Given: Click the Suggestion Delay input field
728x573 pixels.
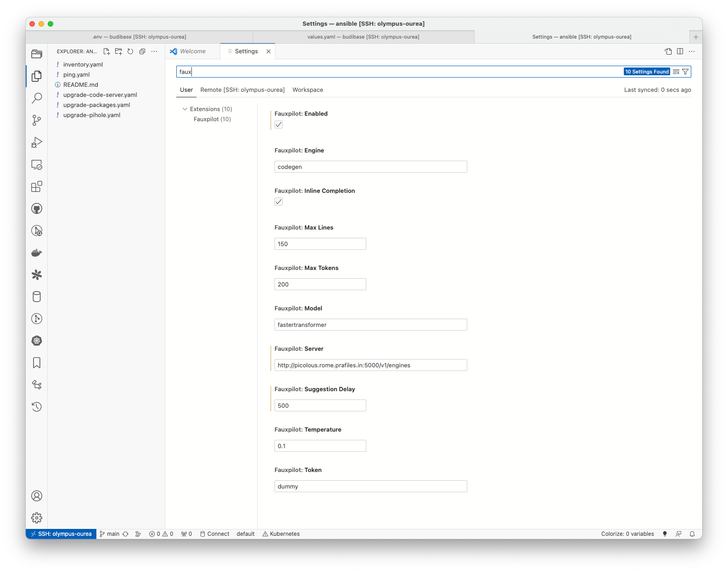Looking at the screenshot, I should (320, 405).
